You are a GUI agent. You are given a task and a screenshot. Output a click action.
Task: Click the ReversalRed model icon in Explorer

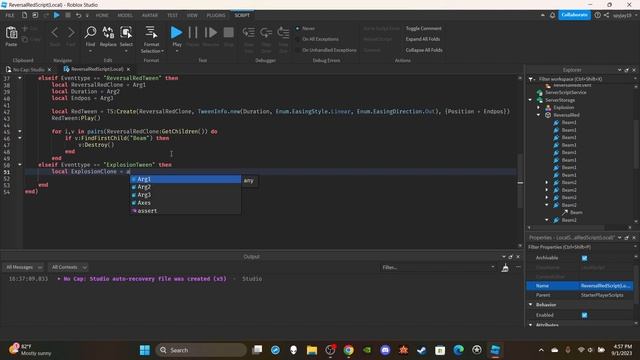point(548,115)
